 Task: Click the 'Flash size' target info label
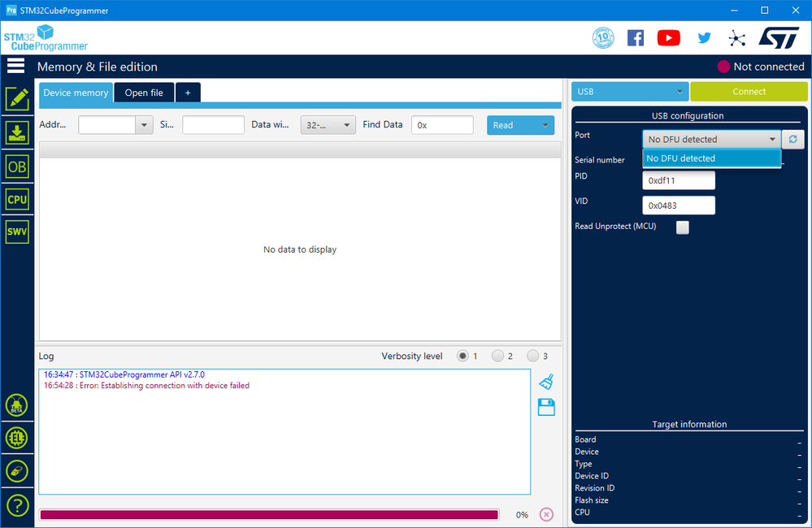point(592,500)
